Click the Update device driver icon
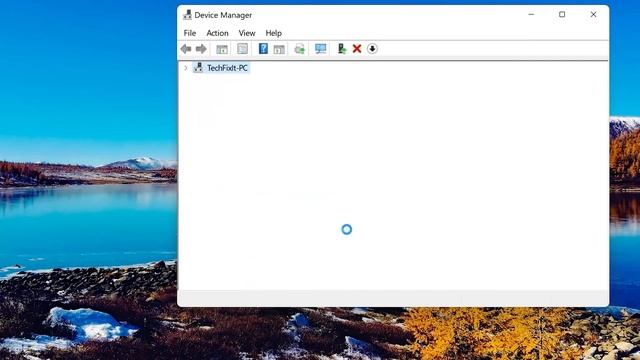 pyautogui.click(x=342, y=49)
